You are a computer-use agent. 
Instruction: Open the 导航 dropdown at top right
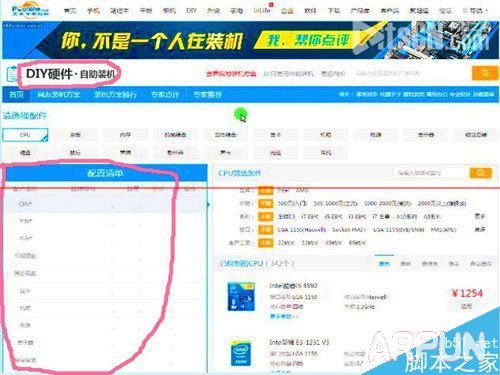tap(475, 11)
